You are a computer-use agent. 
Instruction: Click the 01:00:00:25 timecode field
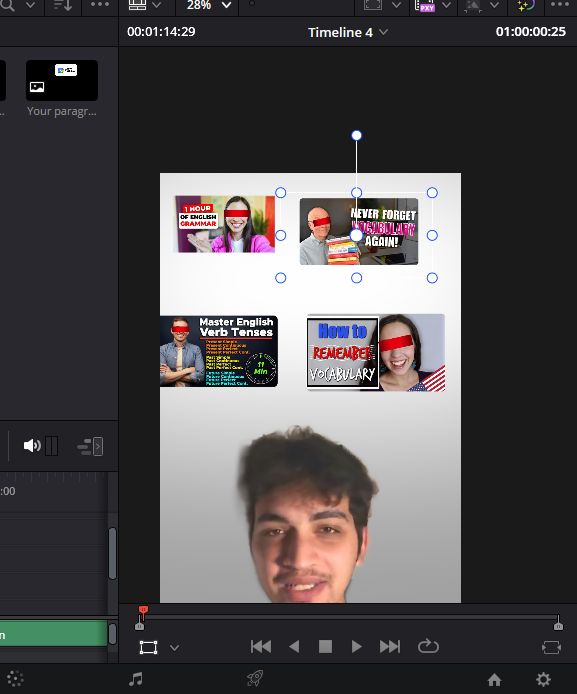point(531,32)
